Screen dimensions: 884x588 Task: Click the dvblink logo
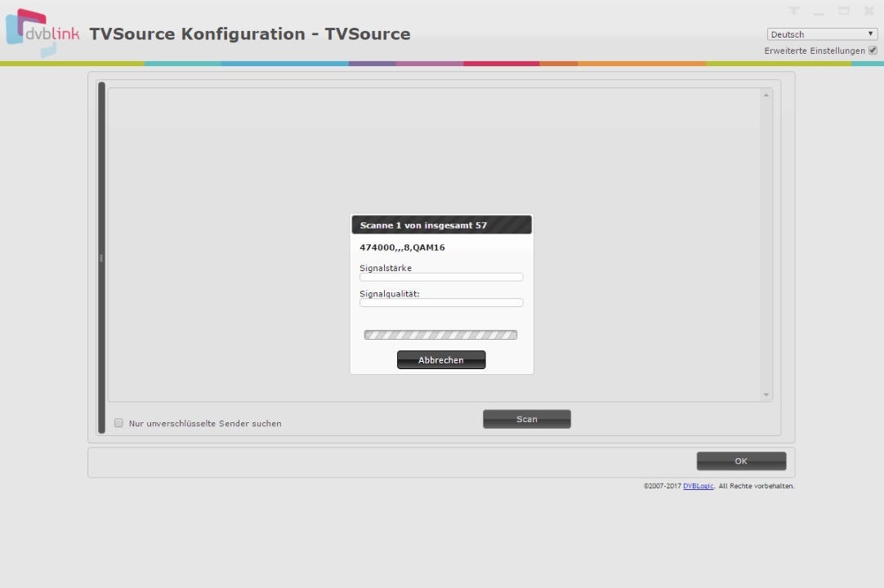[x=42, y=33]
